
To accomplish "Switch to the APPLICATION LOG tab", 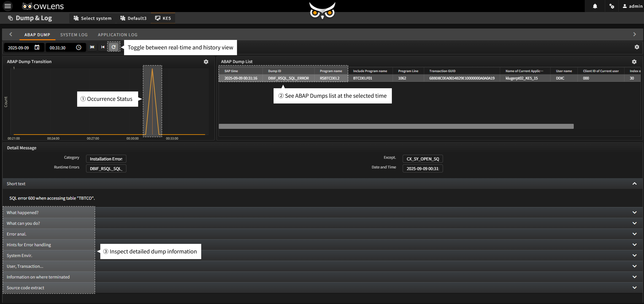I will point(118,35).
